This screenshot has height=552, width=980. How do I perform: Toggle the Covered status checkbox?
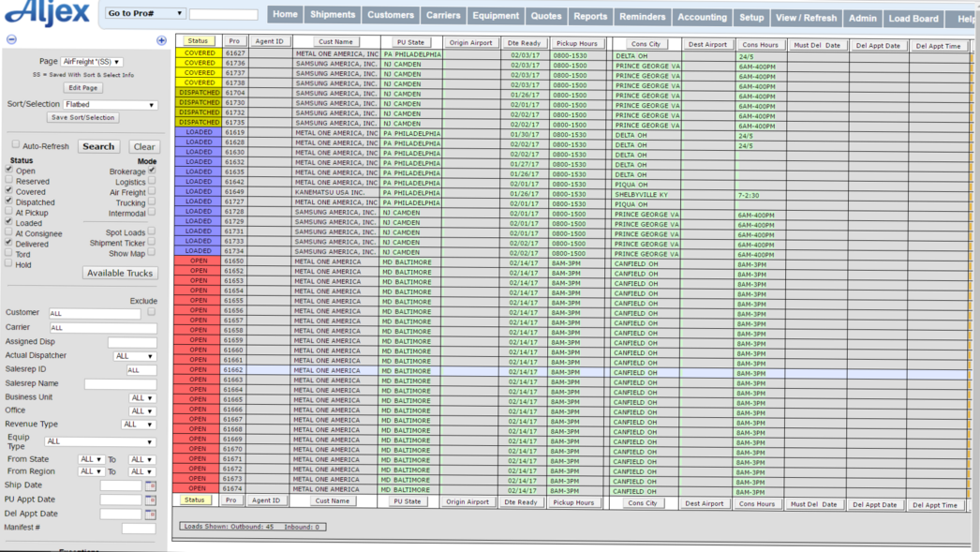pos(8,190)
